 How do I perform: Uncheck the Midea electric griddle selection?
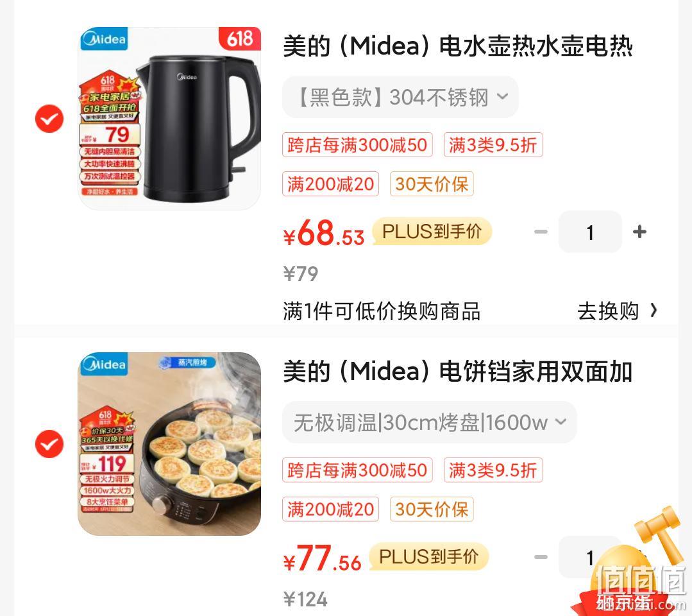click(x=49, y=444)
